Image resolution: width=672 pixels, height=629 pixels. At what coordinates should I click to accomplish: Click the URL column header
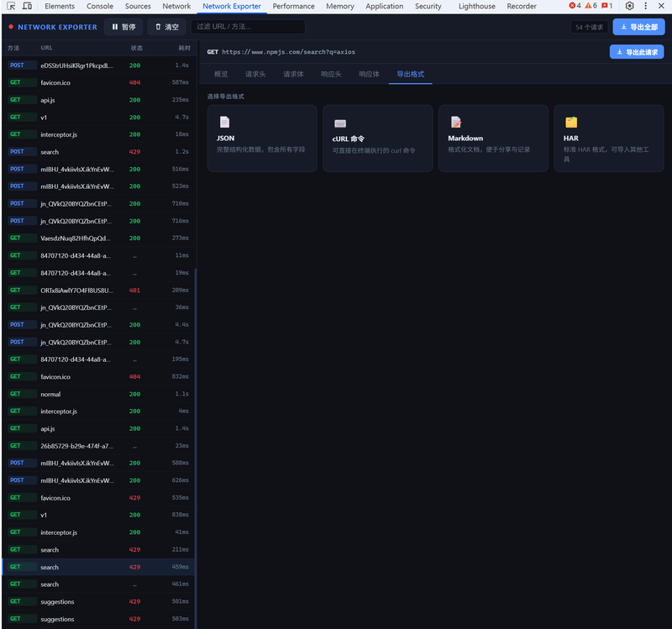point(46,48)
